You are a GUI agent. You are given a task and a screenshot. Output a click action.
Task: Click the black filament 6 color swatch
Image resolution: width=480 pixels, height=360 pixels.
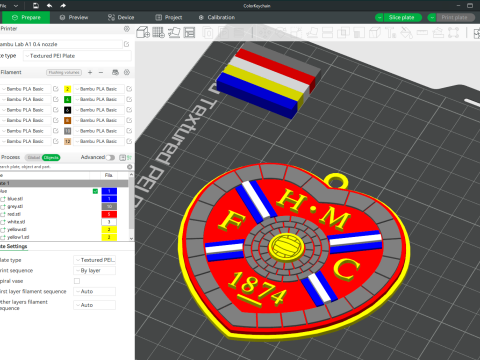tap(67, 110)
